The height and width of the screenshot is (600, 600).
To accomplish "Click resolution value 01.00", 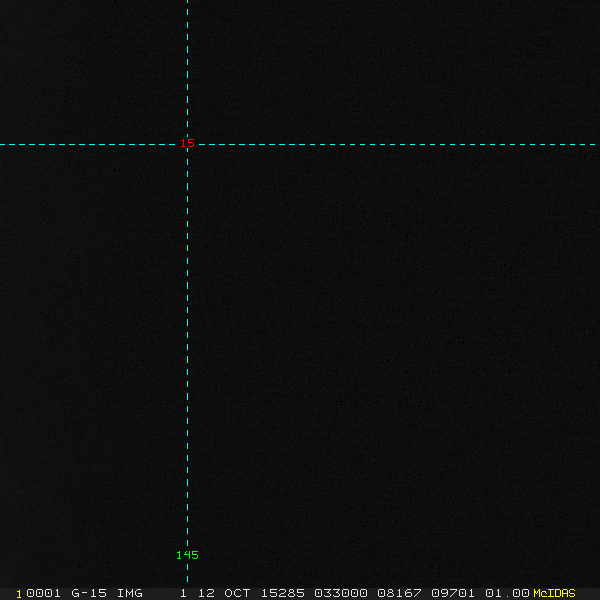I will (x=507, y=593).
